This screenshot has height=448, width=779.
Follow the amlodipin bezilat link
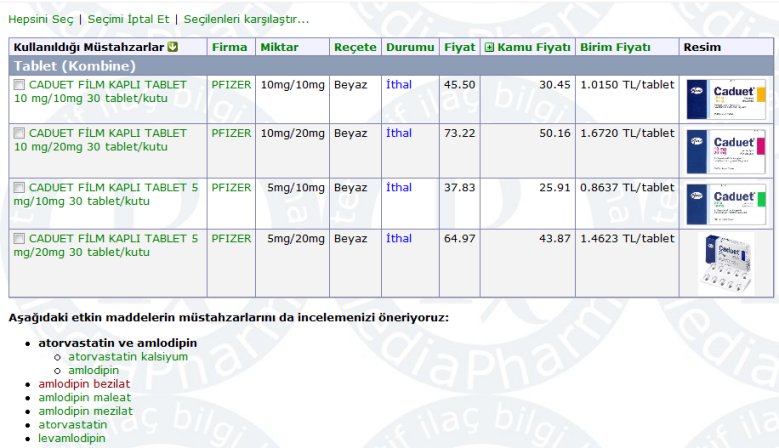[x=84, y=384]
